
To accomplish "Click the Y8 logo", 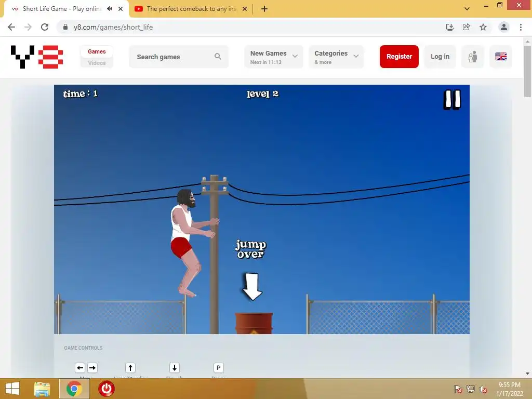I will point(37,57).
